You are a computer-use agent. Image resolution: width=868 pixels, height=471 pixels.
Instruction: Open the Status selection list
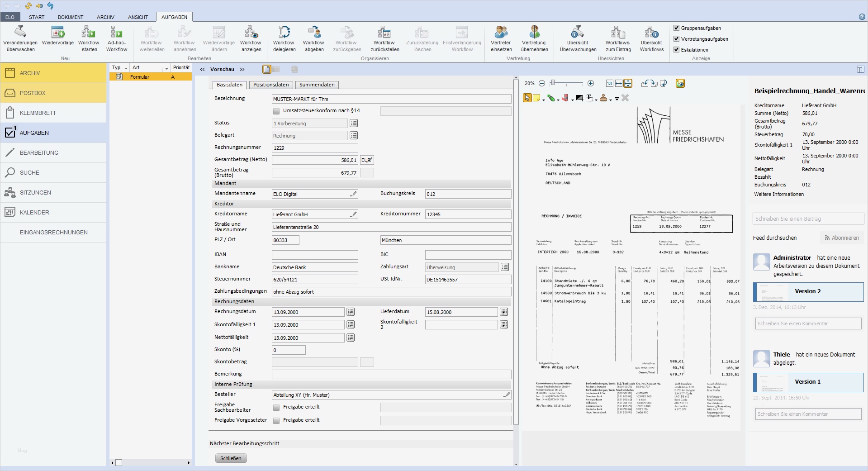(354, 124)
